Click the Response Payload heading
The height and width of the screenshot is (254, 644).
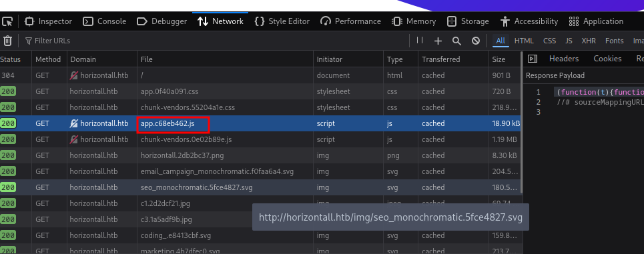555,75
